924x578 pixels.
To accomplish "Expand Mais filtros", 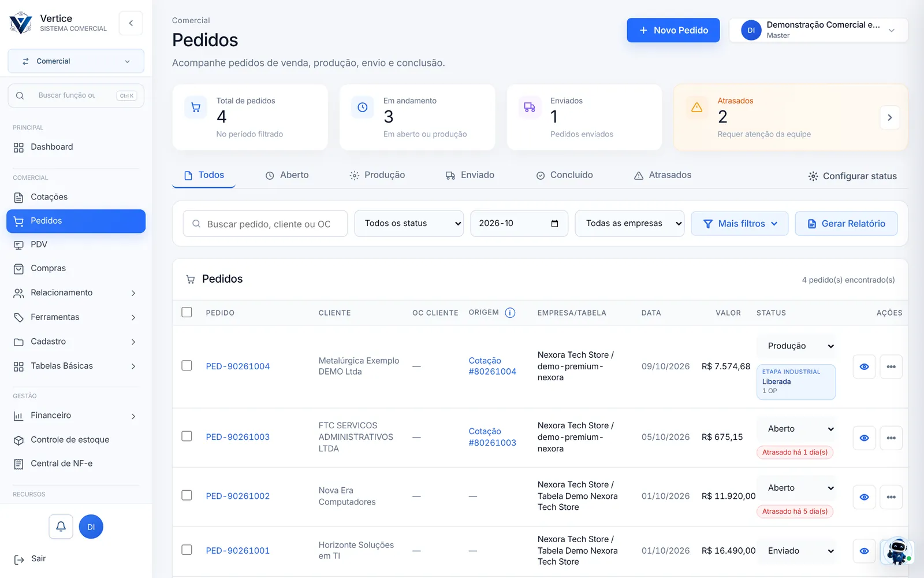I will pyautogui.click(x=740, y=224).
